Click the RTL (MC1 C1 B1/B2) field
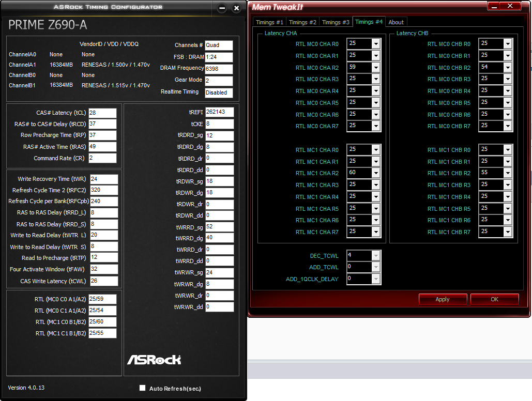The image size is (532, 401). click(102, 333)
